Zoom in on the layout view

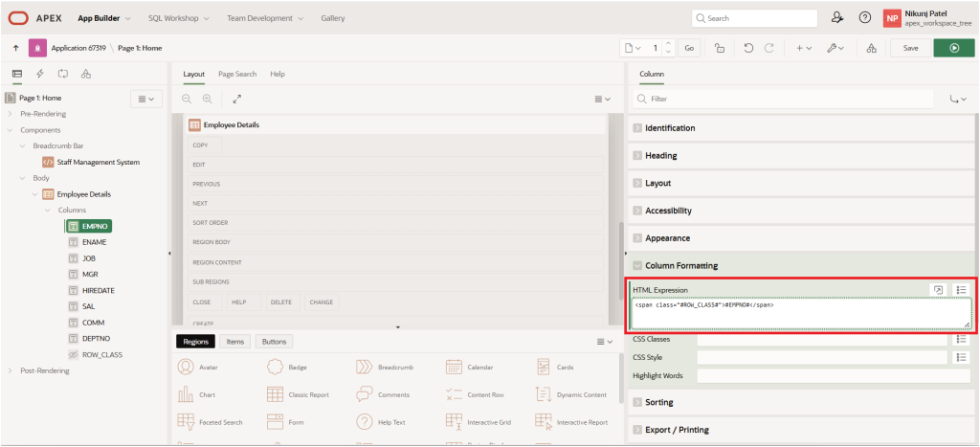click(x=207, y=99)
